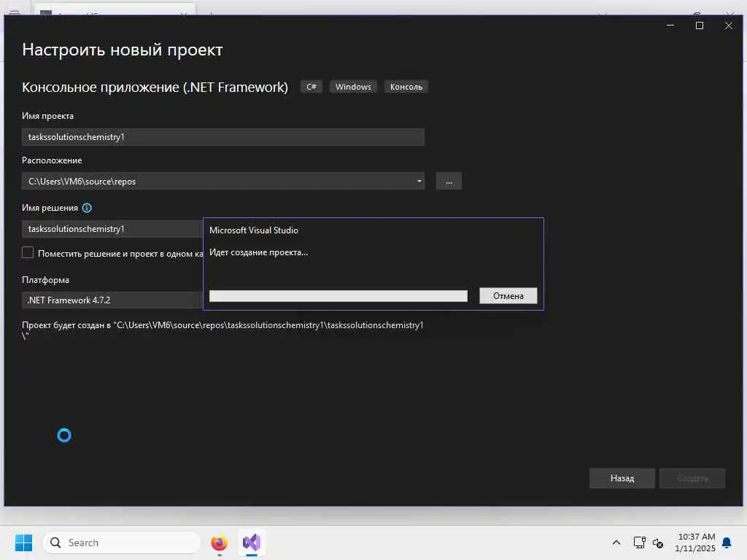Open Firefox from the taskbar
This screenshot has width=747, height=560.
click(219, 542)
